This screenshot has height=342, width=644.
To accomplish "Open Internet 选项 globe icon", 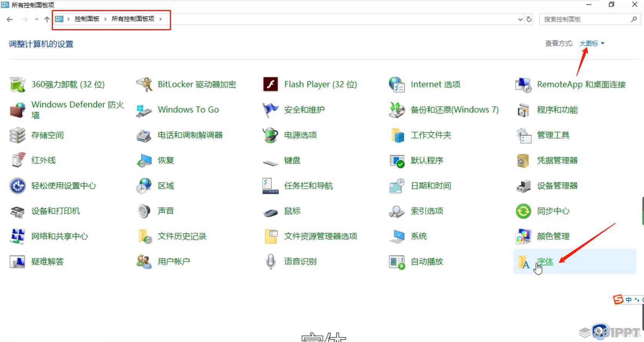I will [x=397, y=84].
